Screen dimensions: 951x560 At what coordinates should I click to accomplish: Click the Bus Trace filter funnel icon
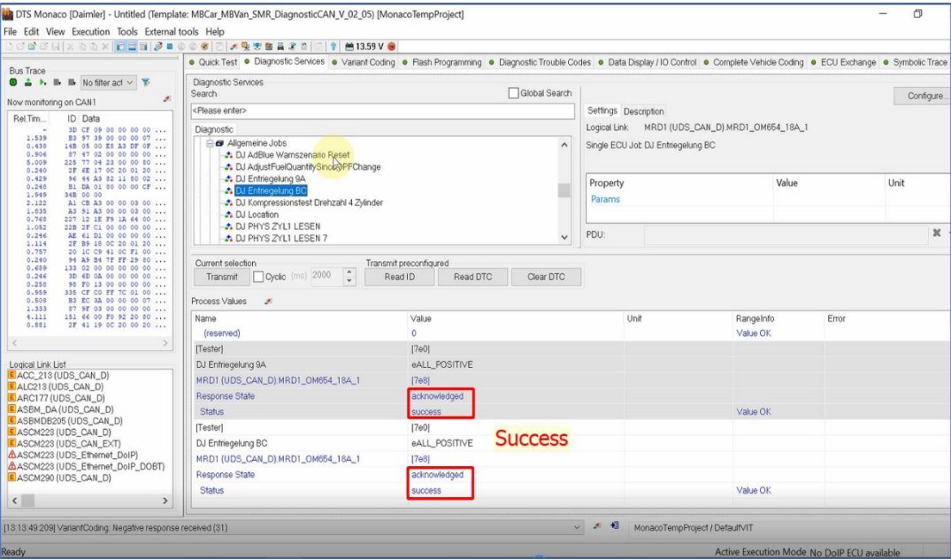(146, 82)
